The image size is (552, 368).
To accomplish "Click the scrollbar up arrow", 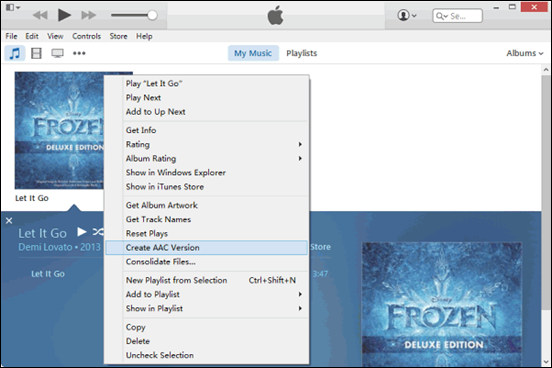I will (546, 69).
